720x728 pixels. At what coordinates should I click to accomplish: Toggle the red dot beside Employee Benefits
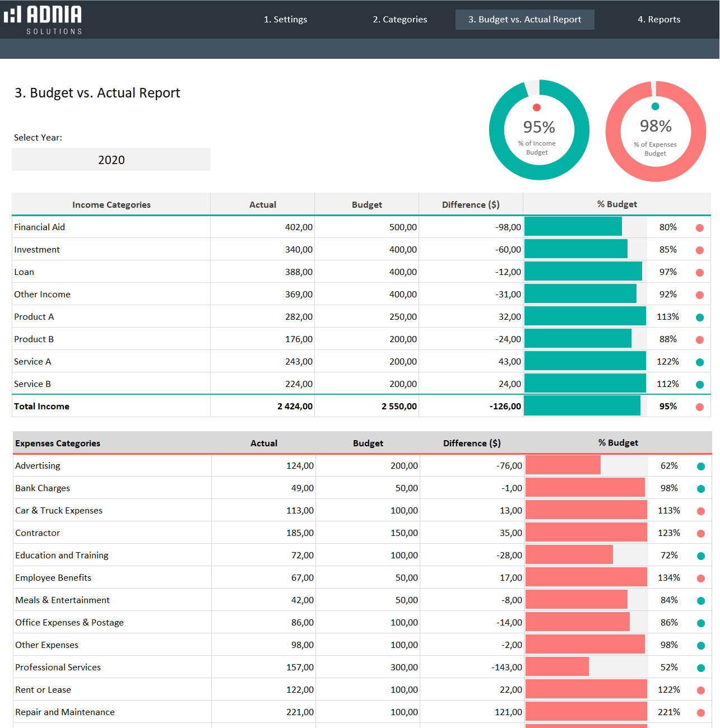(x=700, y=578)
